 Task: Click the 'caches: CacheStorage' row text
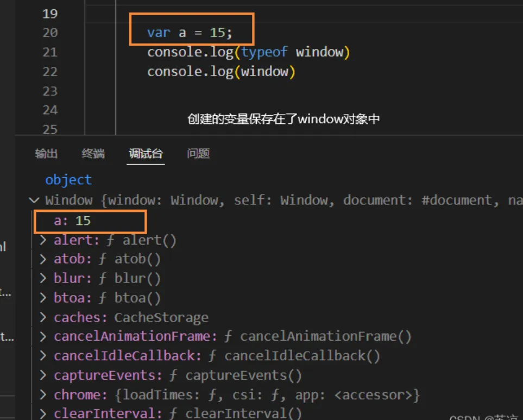[x=131, y=318]
